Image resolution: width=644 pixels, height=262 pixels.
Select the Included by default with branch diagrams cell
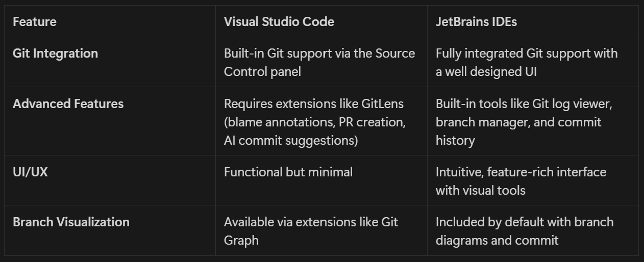coord(533,230)
